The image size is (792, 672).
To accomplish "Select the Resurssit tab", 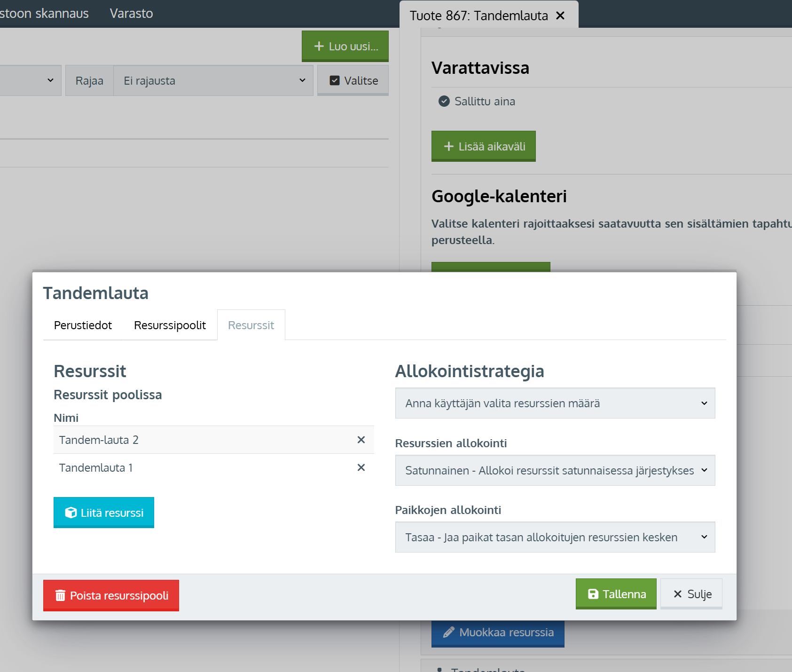I will (251, 325).
